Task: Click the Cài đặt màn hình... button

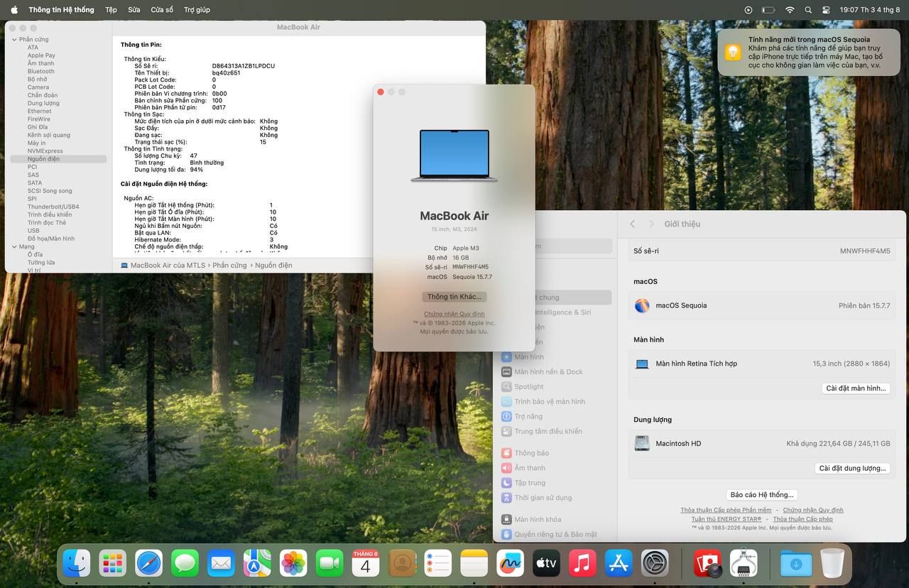Action: (856, 388)
